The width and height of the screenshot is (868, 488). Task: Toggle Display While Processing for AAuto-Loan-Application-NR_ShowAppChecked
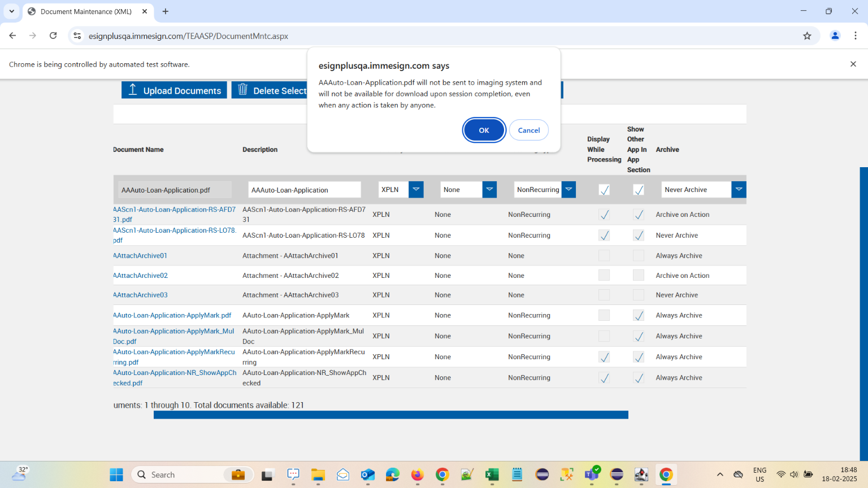(604, 378)
